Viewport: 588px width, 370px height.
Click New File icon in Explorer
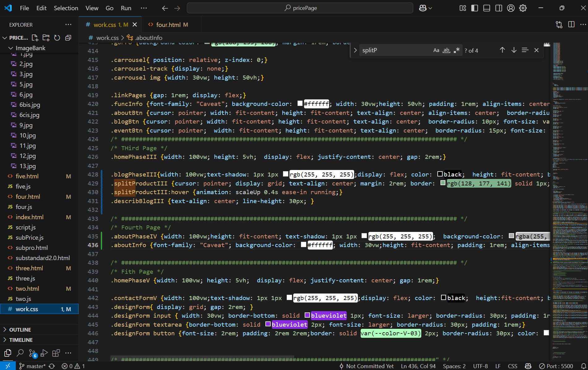35,38
